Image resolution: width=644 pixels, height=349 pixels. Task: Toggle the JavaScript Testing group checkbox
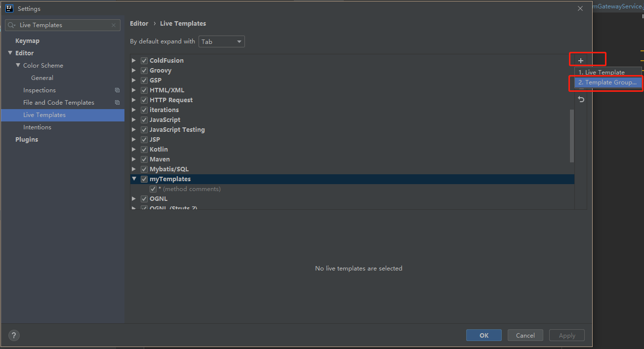pos(144,129)
